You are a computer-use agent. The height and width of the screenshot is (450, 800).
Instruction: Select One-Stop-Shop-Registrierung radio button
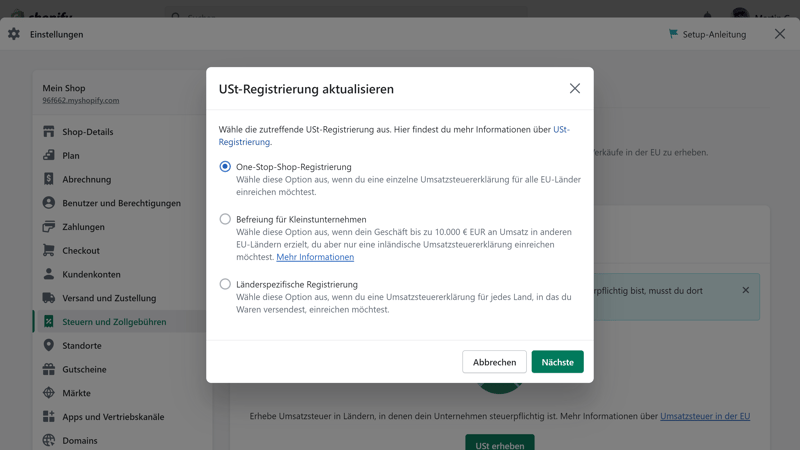tap(225, 167)
